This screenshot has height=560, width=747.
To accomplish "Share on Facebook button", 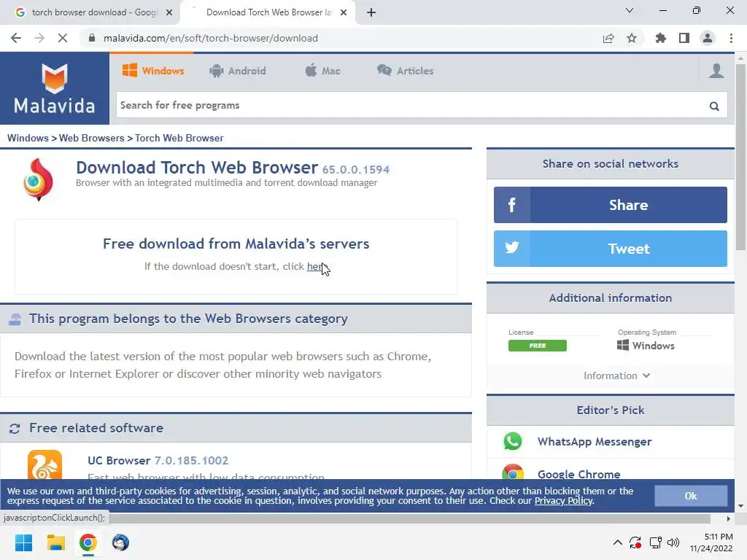I will [611, 205].
